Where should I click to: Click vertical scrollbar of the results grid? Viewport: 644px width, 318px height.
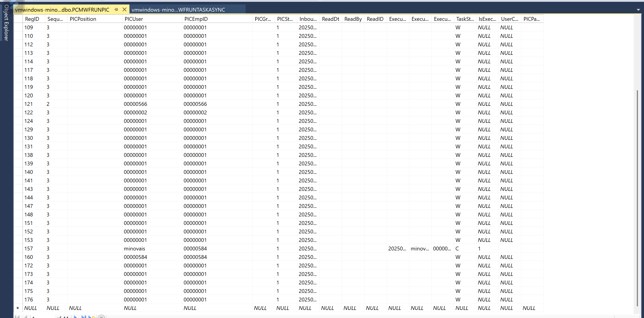(637, 198)
